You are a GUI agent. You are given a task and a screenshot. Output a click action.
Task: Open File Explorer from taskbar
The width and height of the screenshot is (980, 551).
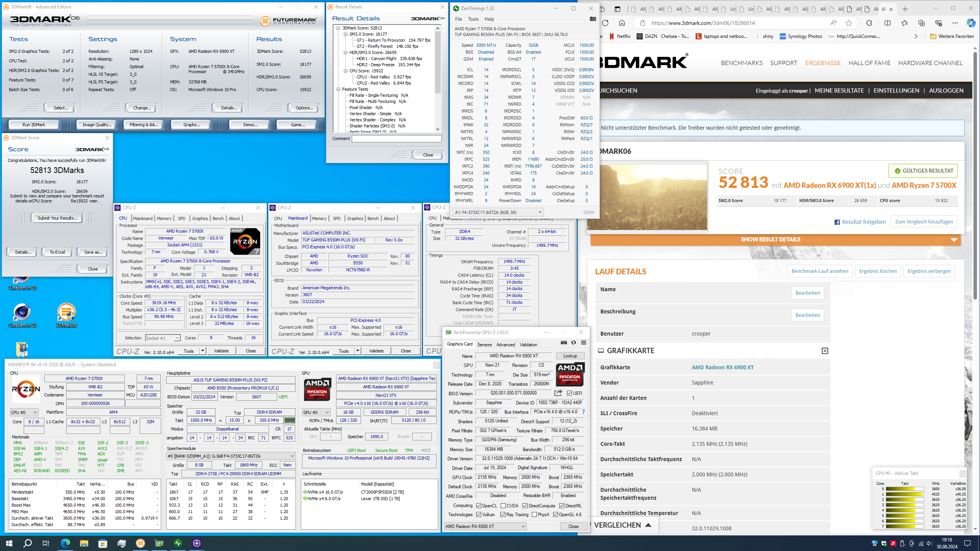pos(84,543)
